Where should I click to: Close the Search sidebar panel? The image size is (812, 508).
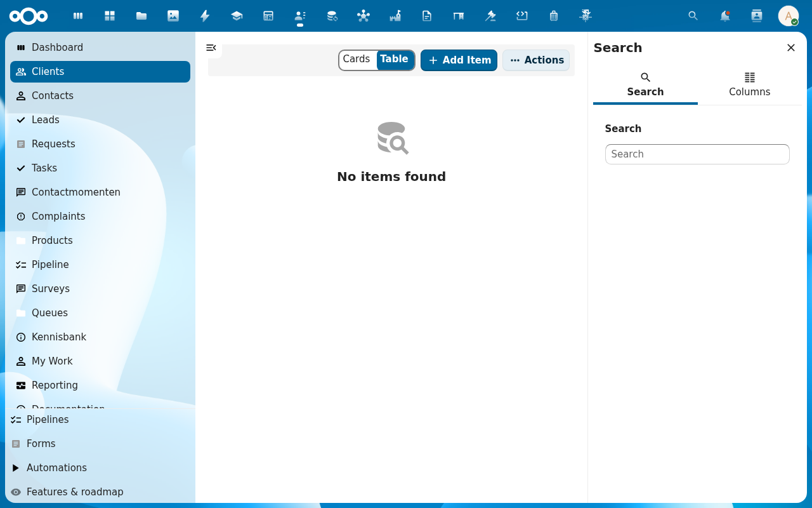tap(791, 48)
